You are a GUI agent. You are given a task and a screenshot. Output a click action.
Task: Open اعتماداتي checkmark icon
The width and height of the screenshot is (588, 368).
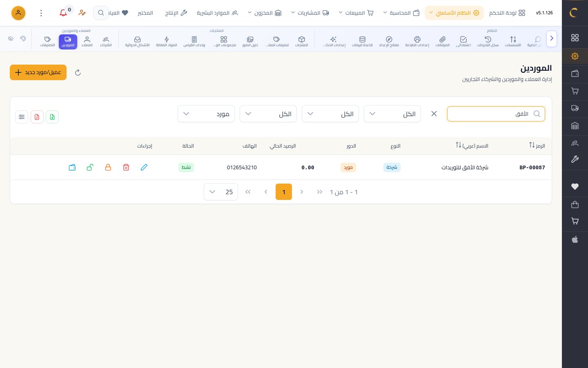pos(463,41)
